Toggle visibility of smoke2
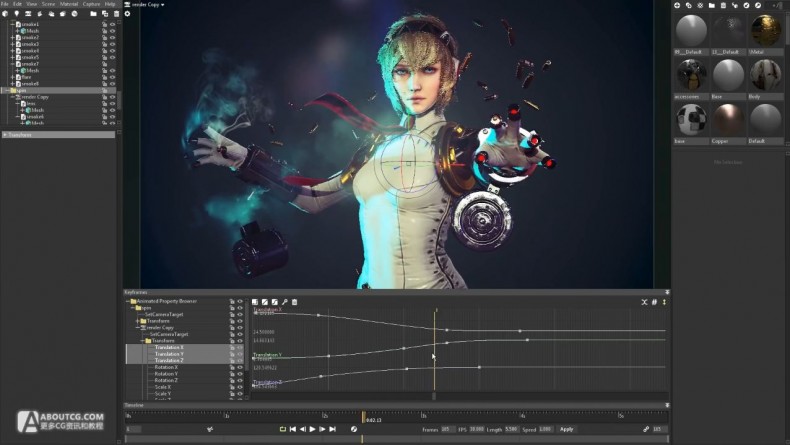This screenshot has height=445, width=790. point(112,37)
